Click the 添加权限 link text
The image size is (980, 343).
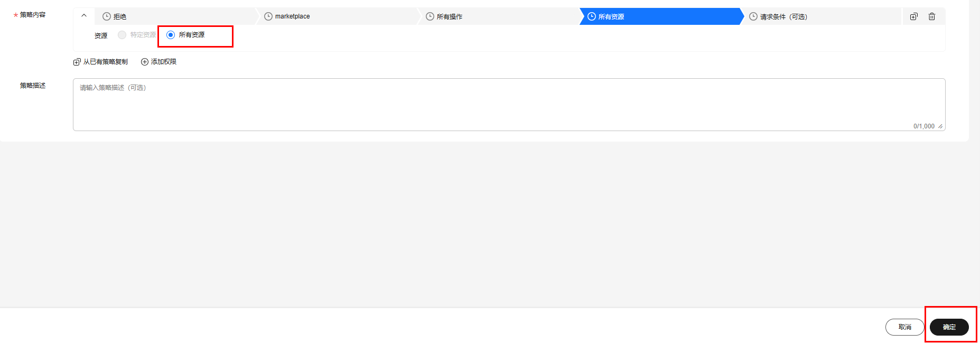[164, 62]
